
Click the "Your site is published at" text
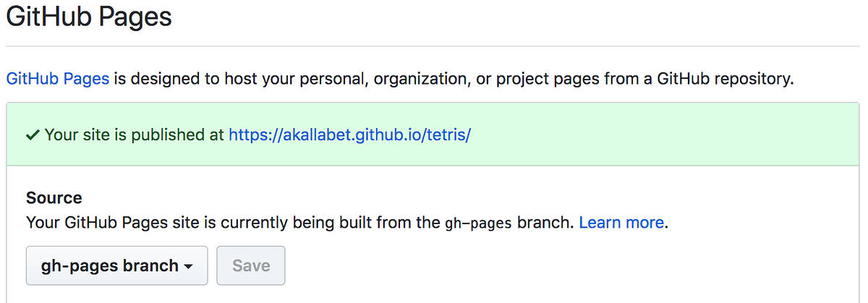coord(135,135)
